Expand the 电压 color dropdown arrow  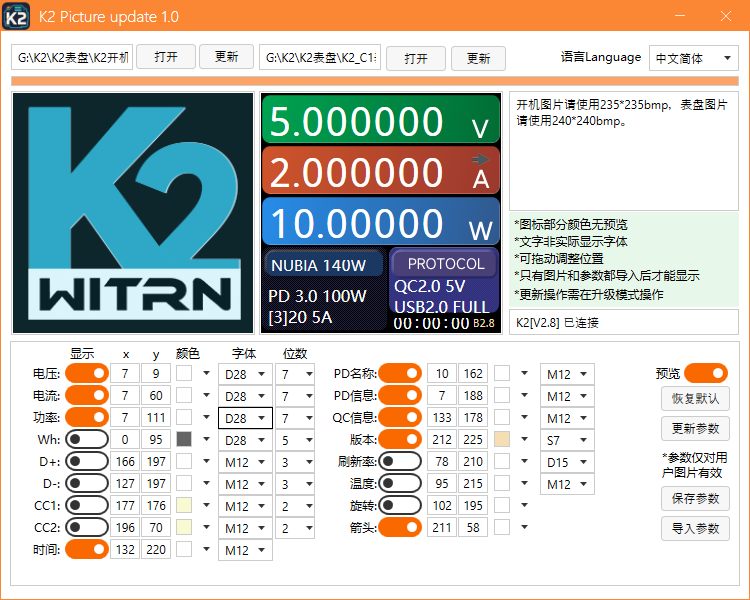point(206,373)
